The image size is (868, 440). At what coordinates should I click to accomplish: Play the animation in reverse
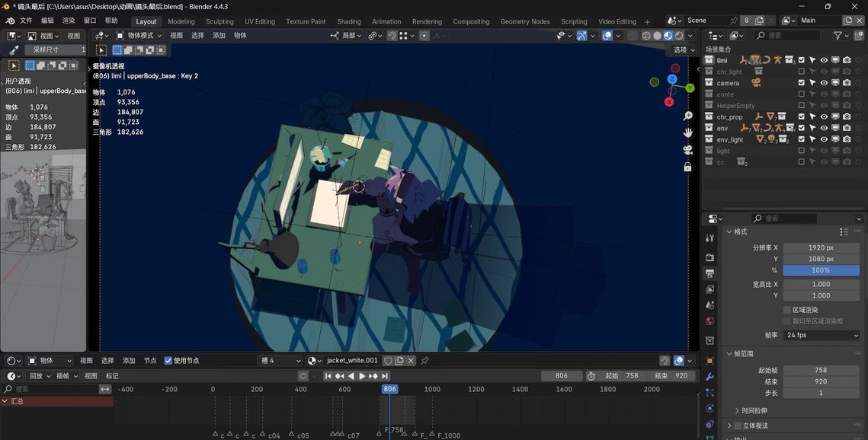tap(351, 376)
